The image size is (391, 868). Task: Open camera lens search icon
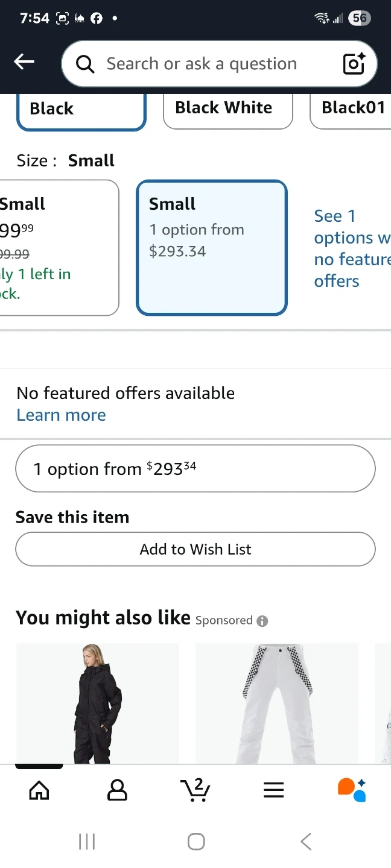point(354,63)
